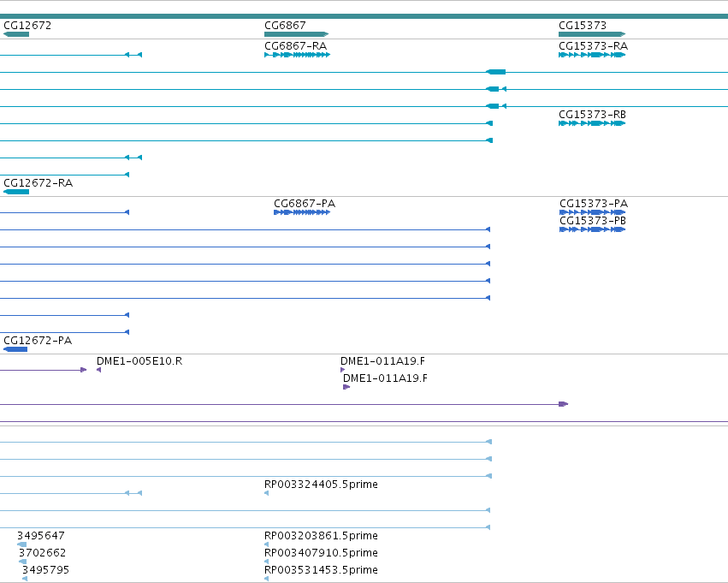Click the CG12672 gene arrow bar
The height and width of the screenshot is (583, 728).
click(16, 34)
